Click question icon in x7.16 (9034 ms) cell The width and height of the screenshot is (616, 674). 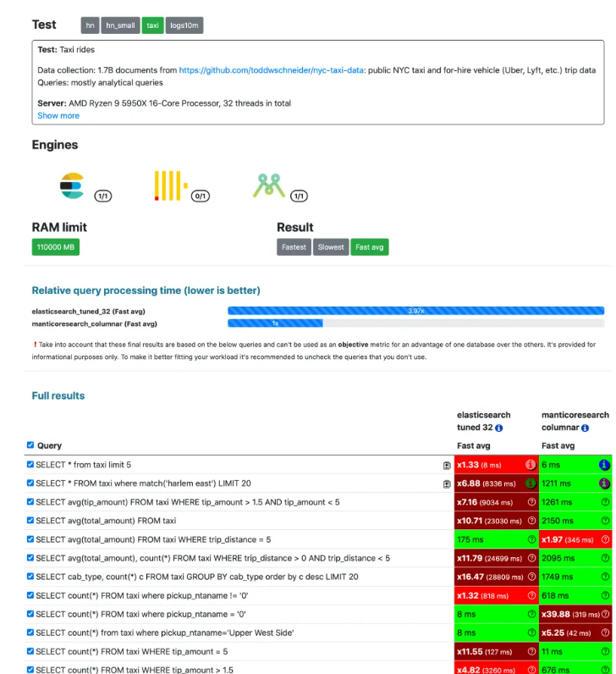[x=531, y=502]
